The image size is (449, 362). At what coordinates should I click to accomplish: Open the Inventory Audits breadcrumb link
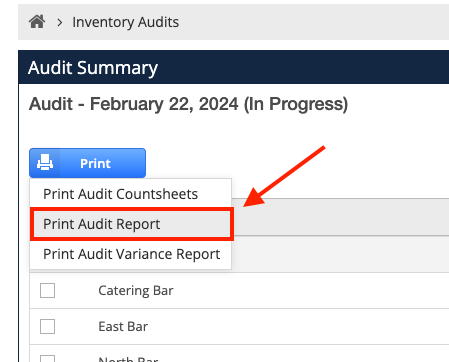tap(125, 22)
